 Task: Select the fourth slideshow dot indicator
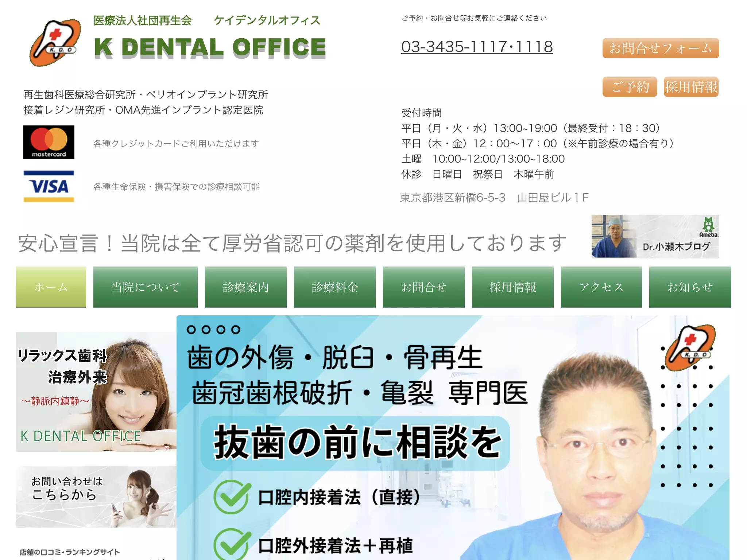[236, 330]
